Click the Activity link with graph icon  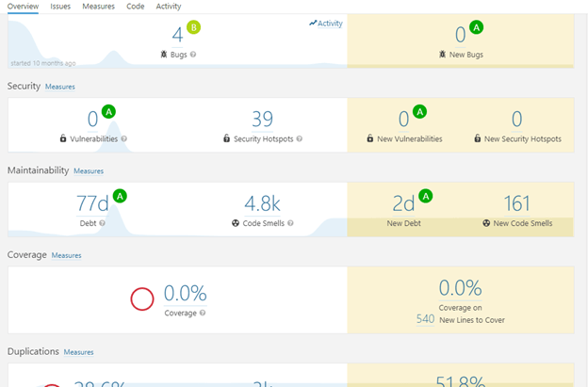tap(326, 24)
